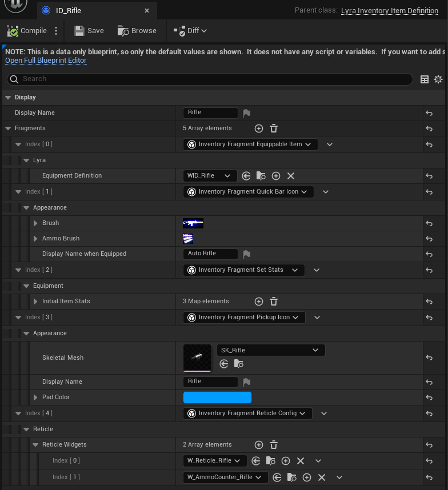Open Inventory Fragment Reticle Config dropdown
This screenshot has height=490, width=448.
pyautogui.click(x=247, y=413)
